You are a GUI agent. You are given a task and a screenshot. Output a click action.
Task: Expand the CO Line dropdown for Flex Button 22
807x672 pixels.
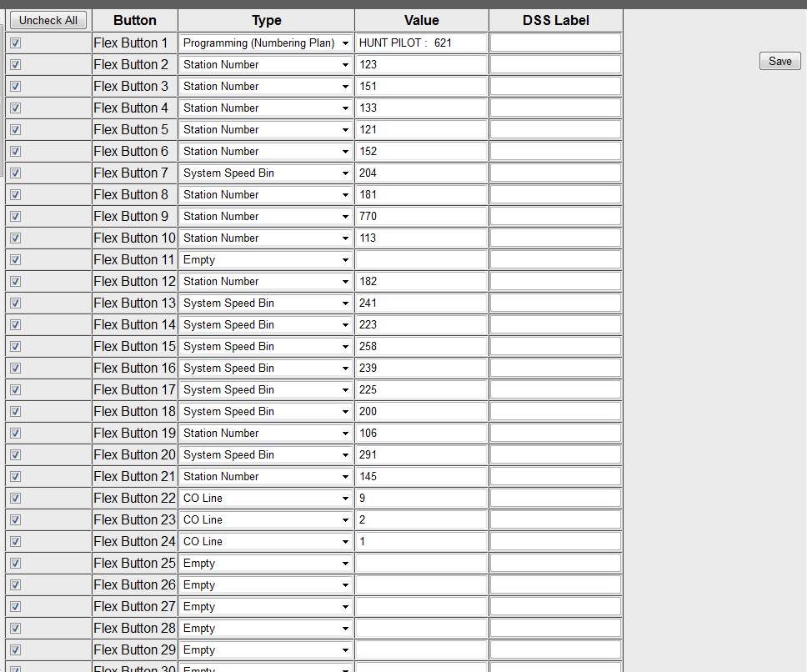pos(266,499)
